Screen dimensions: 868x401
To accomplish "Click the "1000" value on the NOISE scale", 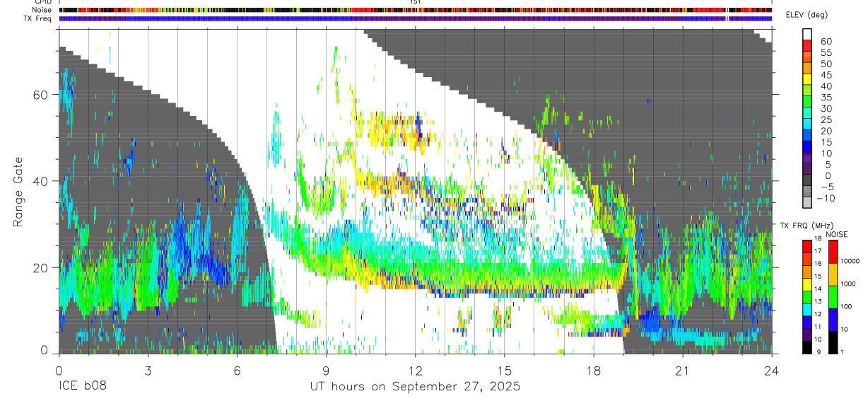I will (x=849, y=284).
